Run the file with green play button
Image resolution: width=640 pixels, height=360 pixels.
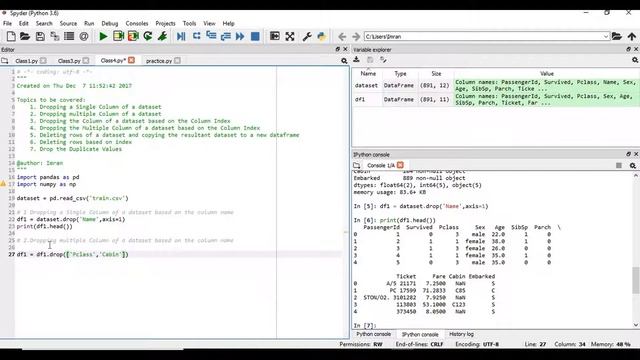(103, 36)
